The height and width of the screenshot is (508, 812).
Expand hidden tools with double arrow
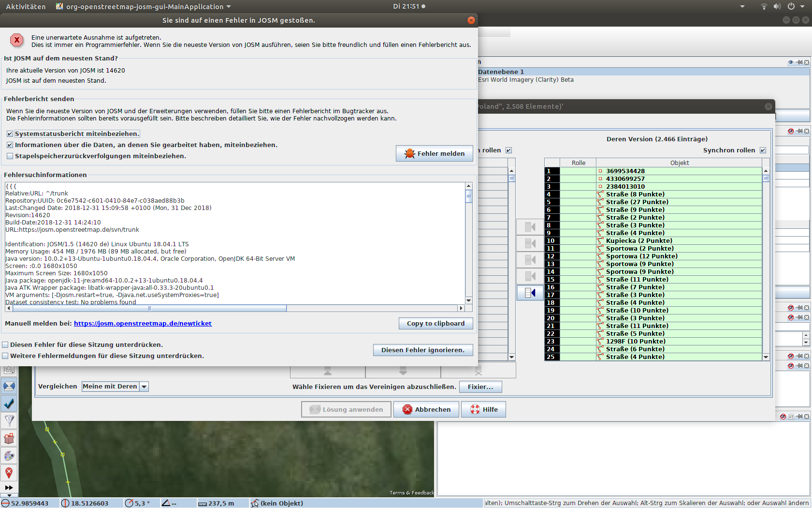[x=9, y=488]
